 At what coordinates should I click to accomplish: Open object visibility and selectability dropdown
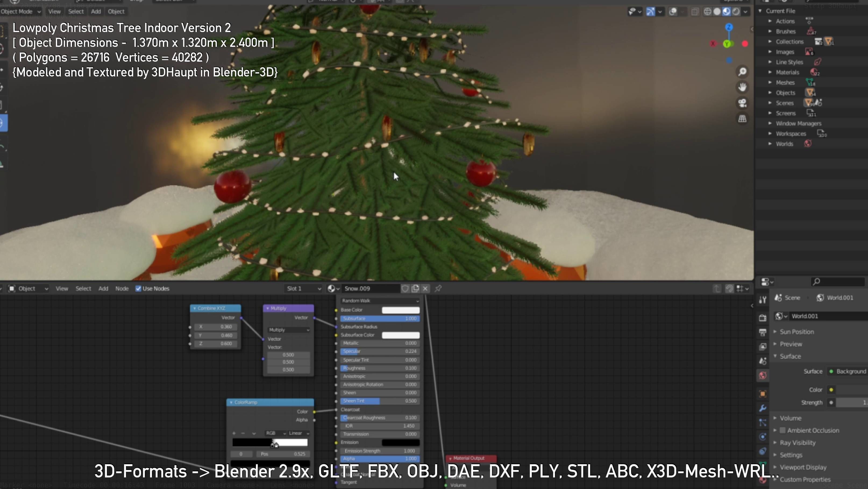tap(635, 12)
